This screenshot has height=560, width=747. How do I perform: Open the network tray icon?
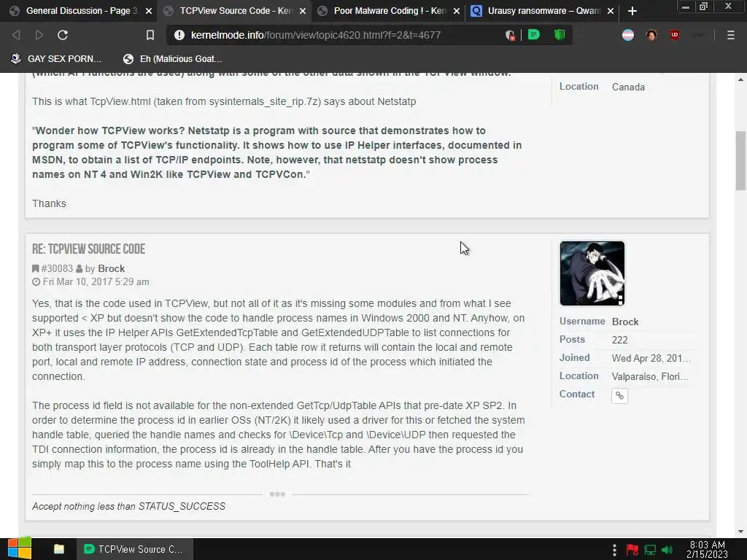pyautogui.click(x=650, y=550)
